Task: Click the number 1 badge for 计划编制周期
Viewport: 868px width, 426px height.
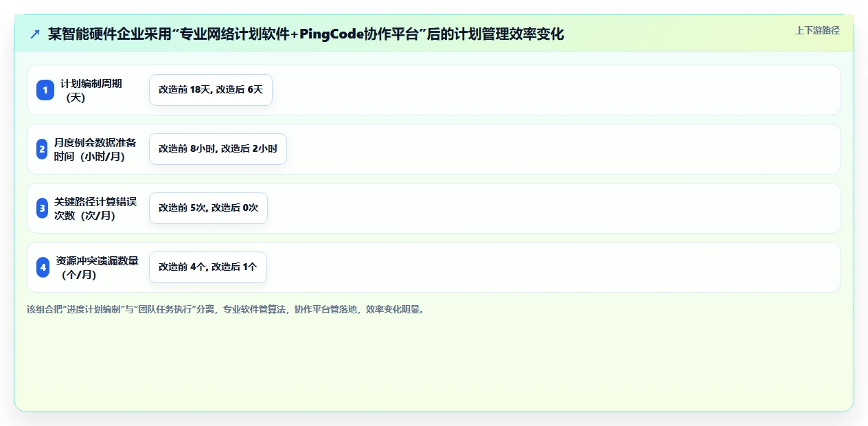Action: click(45, 90)
